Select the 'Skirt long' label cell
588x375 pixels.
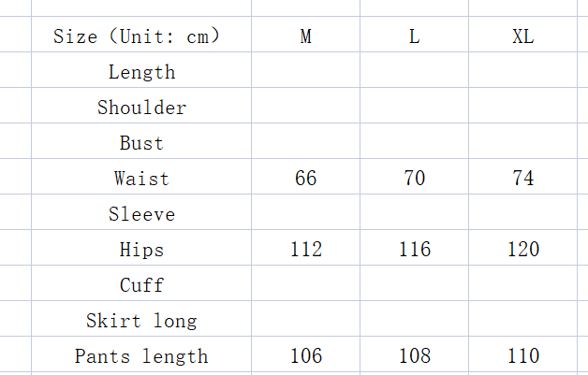(141, 321)
